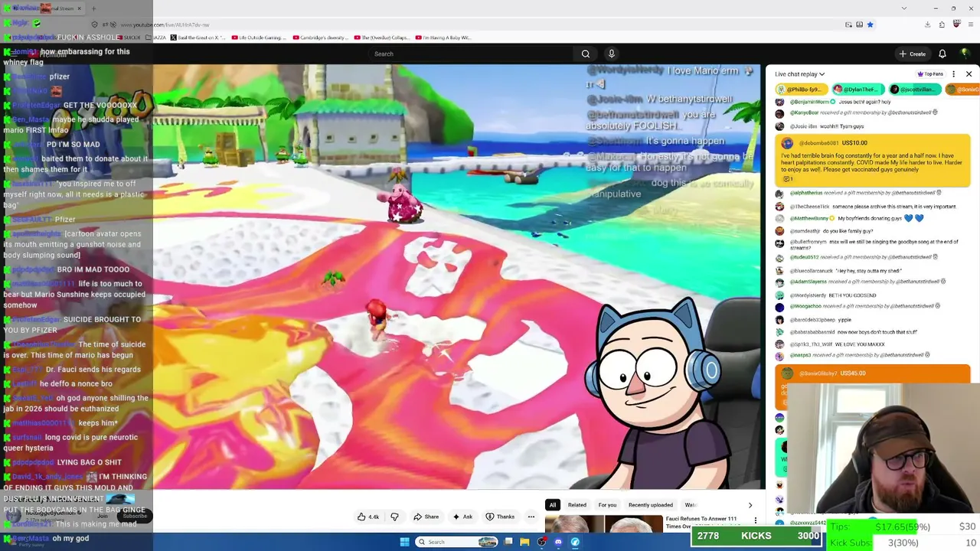Click the Create button
Screen dimensions: 980x551
[x=913, y=54]
